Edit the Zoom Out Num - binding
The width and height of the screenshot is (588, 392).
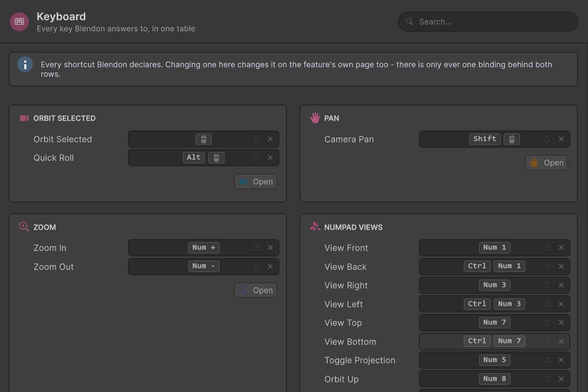click(x=204, y=266)
